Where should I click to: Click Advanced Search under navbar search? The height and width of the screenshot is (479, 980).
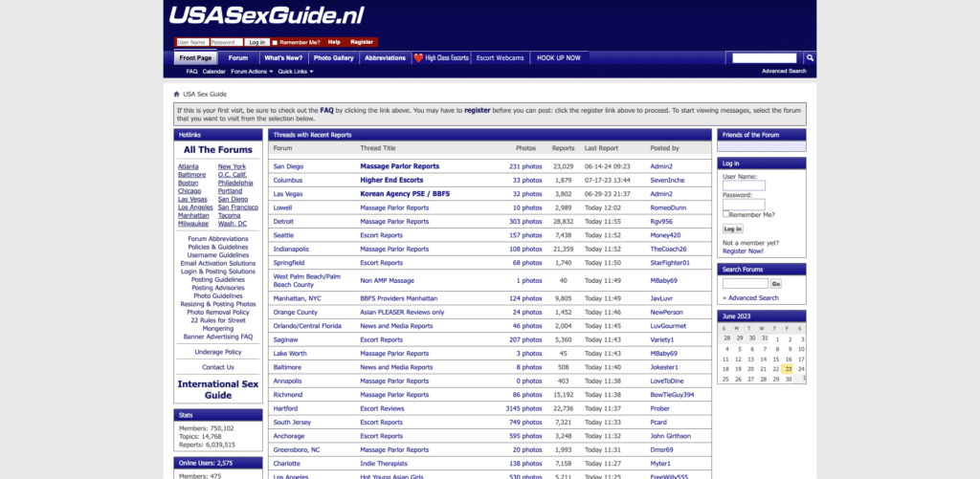(x=784, y=71)
